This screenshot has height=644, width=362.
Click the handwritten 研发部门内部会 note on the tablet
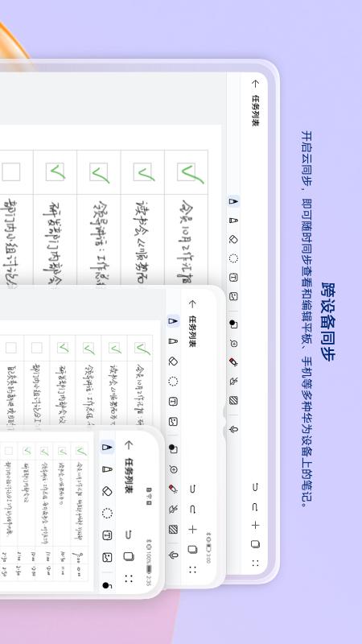click(55, 242)
